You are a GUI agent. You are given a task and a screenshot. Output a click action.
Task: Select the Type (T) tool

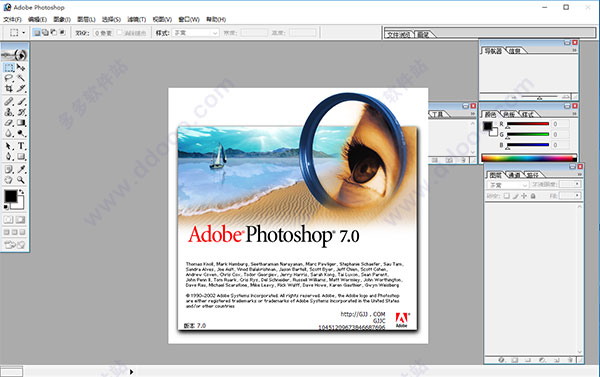(21, 146)
